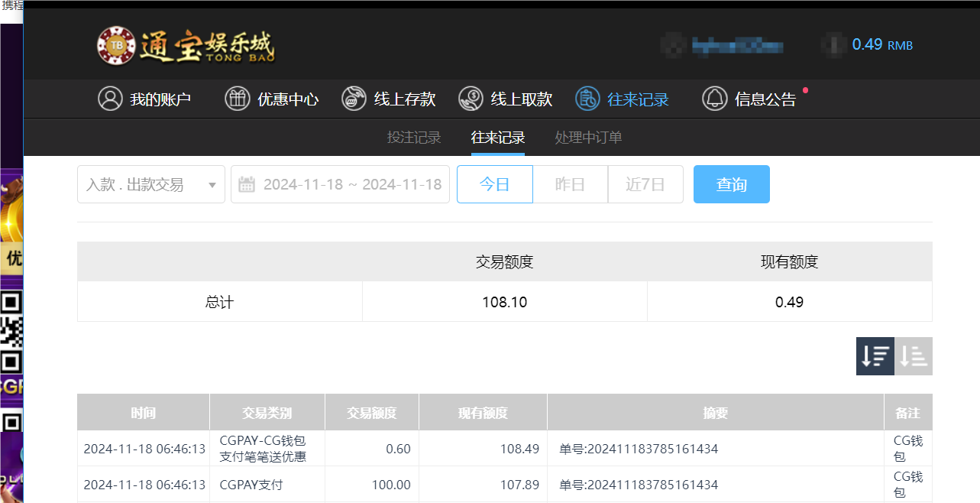The width and height of the screenshot is (980, 503).
Task: Switch to the 投注记录 tab
Action: [x=413, y=138]
